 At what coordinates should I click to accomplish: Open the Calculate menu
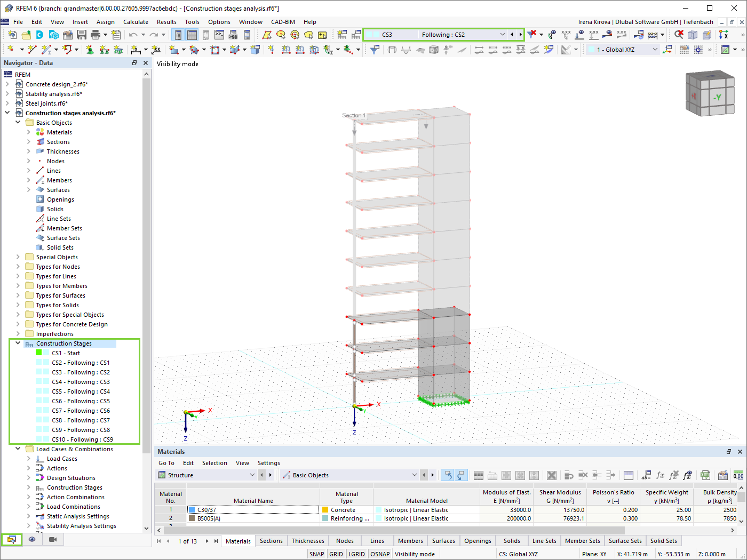[x=136, y=22]
